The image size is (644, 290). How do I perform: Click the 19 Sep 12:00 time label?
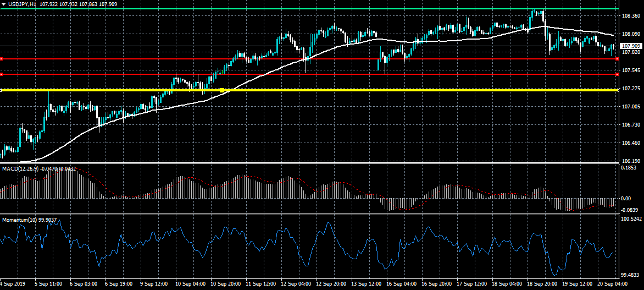coord(576,284)
